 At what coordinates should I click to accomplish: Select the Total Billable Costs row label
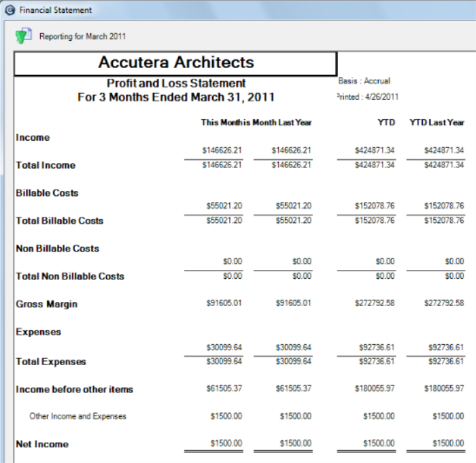point(61,221)
